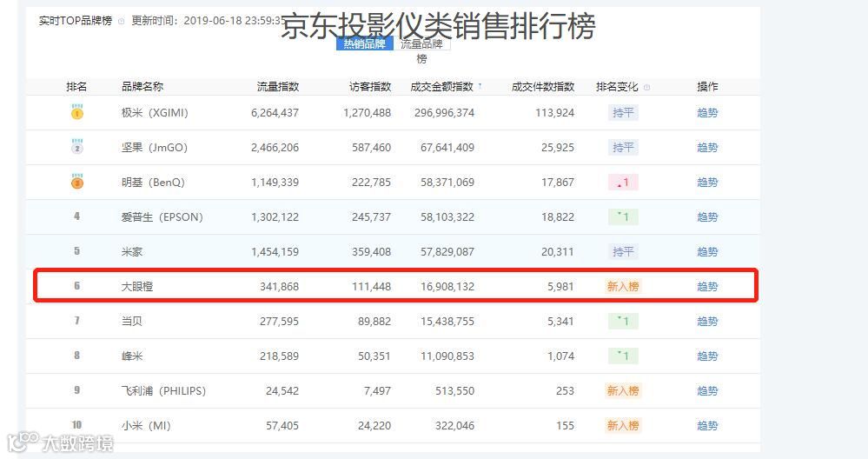This screenshot has width=868, height=459.
Task: Click the gold medal rank 1 icon
Action: coord(77,112)
